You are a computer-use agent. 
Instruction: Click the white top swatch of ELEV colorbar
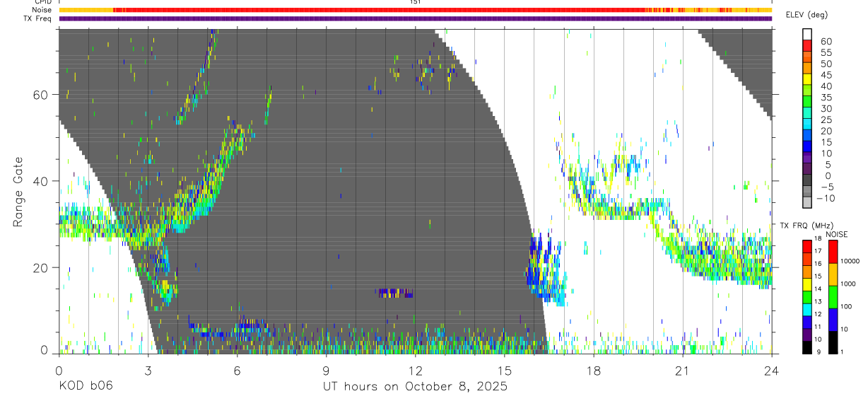807,33
